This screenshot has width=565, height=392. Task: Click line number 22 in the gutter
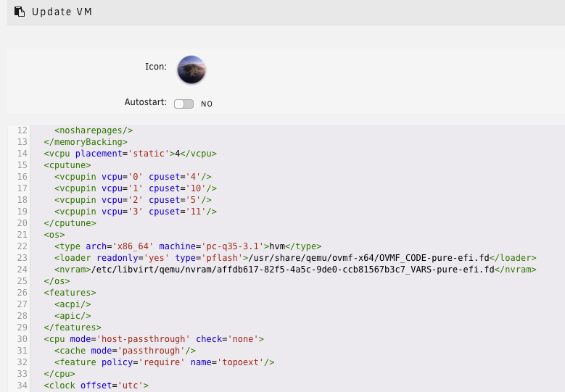(22, 246)
